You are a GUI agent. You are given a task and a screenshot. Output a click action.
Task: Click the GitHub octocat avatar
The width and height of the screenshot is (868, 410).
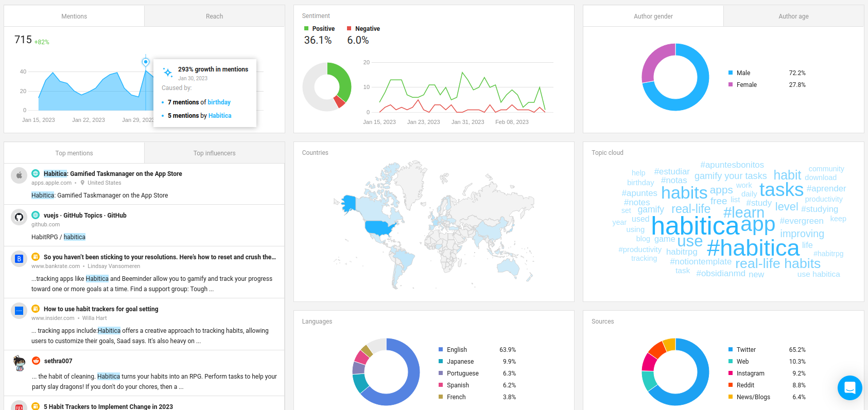point(19,217)
